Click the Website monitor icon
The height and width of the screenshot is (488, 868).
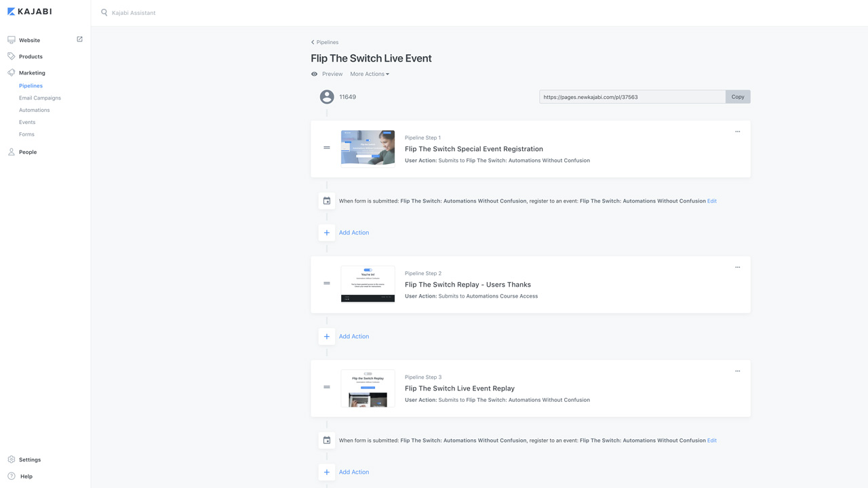12,40
